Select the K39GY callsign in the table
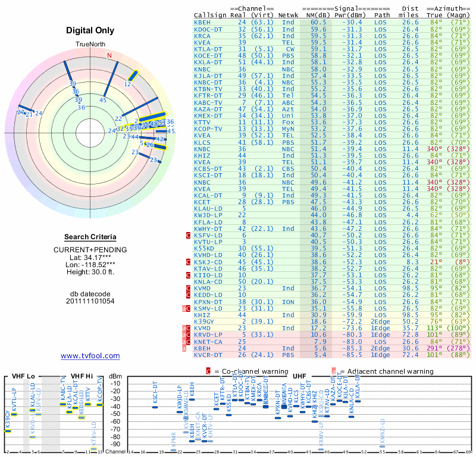 pos(204,321)
